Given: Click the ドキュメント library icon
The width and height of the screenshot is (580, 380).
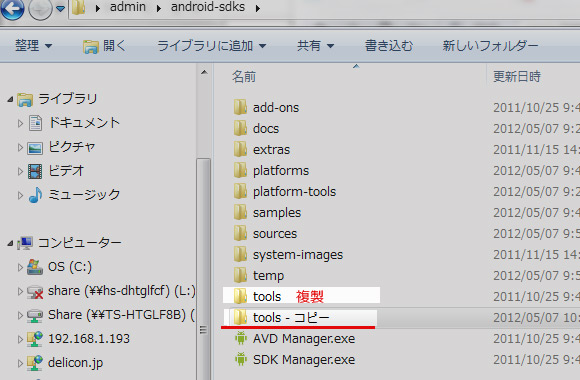Looking at the screenshot, I should click(36, 123).
